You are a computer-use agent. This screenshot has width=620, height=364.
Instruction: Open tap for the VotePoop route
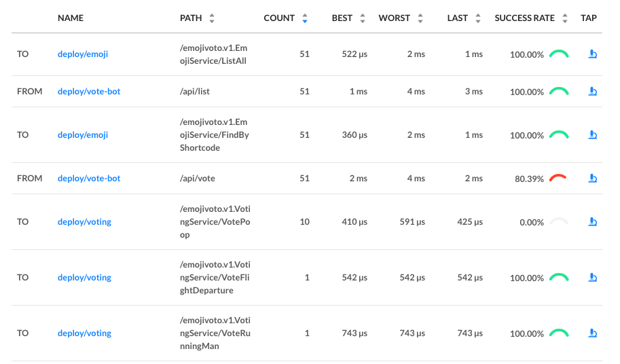coord(592,221)
